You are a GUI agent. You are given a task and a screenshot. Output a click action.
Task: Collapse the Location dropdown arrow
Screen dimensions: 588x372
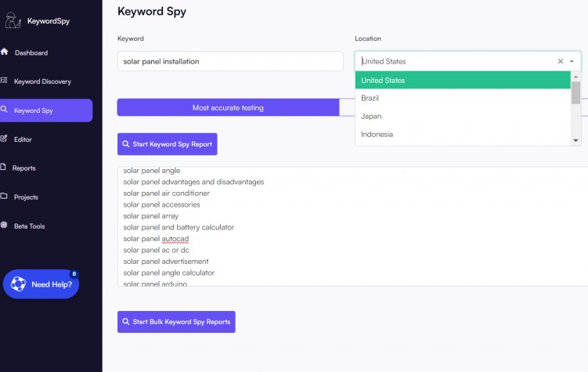click(x=572, y=61)
